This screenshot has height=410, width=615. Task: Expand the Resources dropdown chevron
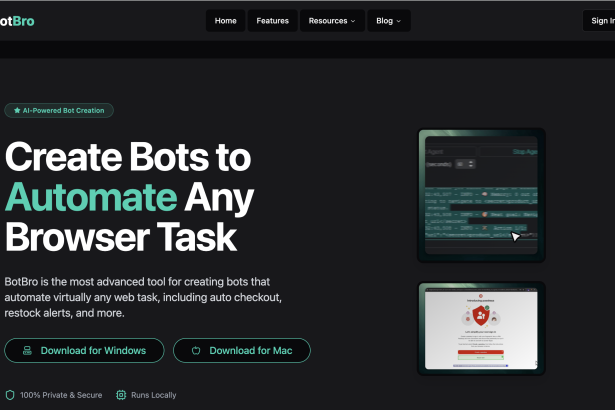(353, 21)
